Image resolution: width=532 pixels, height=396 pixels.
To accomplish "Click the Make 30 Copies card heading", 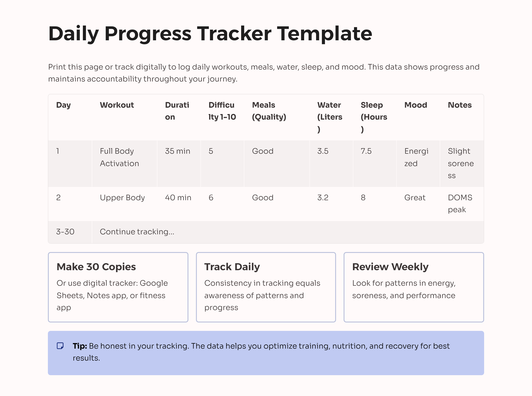I will point(96,267).
